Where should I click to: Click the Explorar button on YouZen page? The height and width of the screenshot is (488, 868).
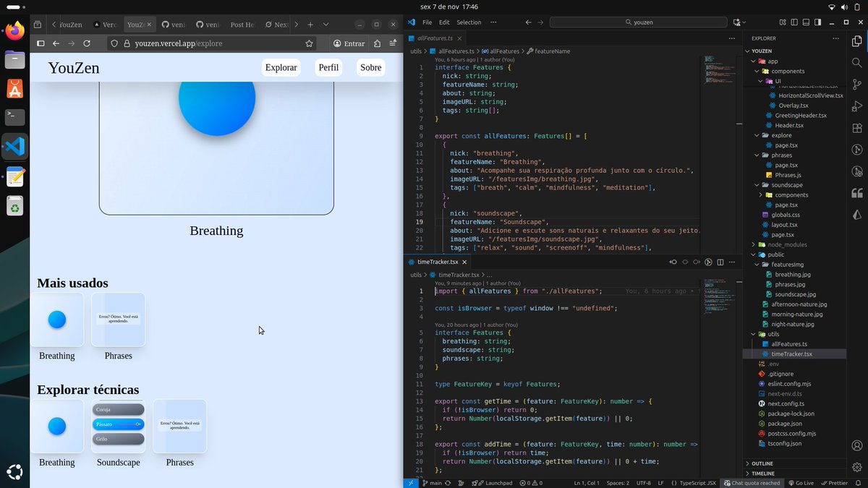point(281,67)
